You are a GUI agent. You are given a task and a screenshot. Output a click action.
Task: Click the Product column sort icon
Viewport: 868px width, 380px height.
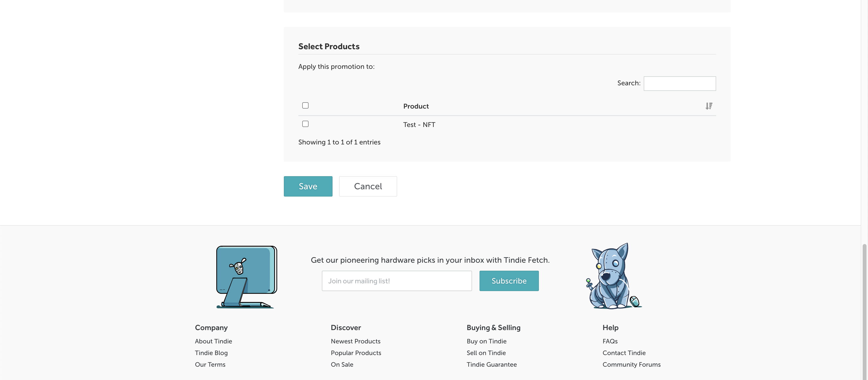[x=709, y=106]
